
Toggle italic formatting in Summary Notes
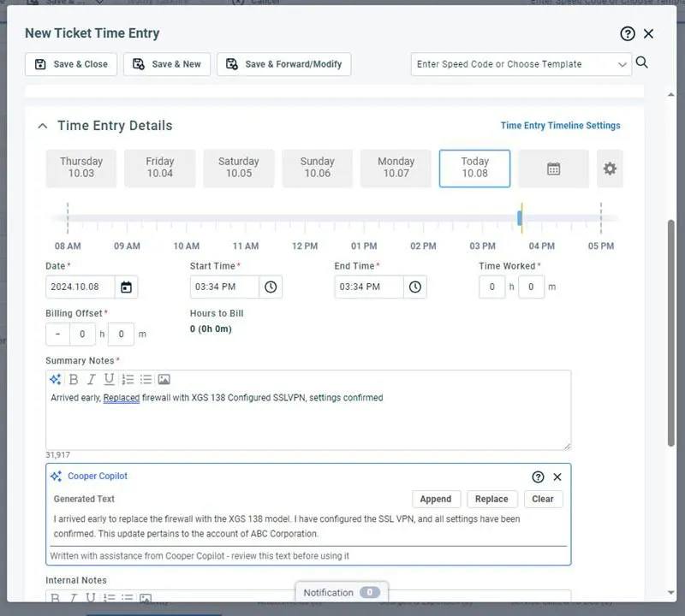pyautogui.click(x=92, y=379)
